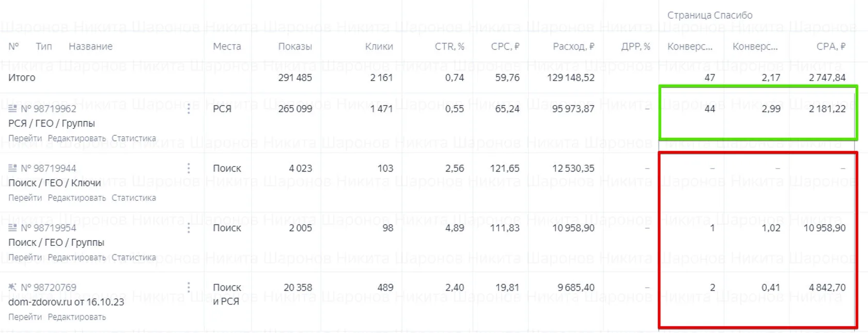Viewport: 868px width, 333px height.
Task: Open the options menu for campaign 98719954
Action: (189, 228)
